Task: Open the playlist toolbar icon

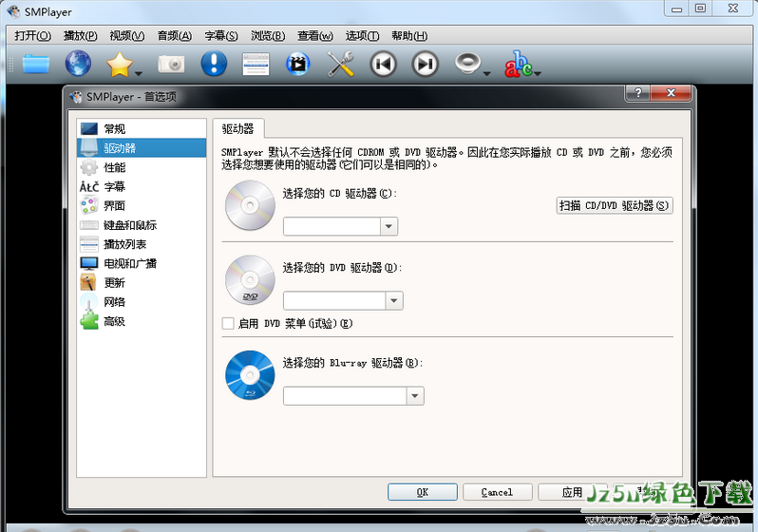Action: point(256,65)
